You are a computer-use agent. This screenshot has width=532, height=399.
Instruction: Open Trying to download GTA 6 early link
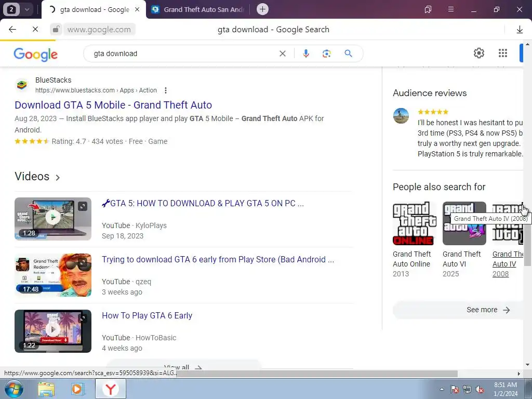[218, 260]
